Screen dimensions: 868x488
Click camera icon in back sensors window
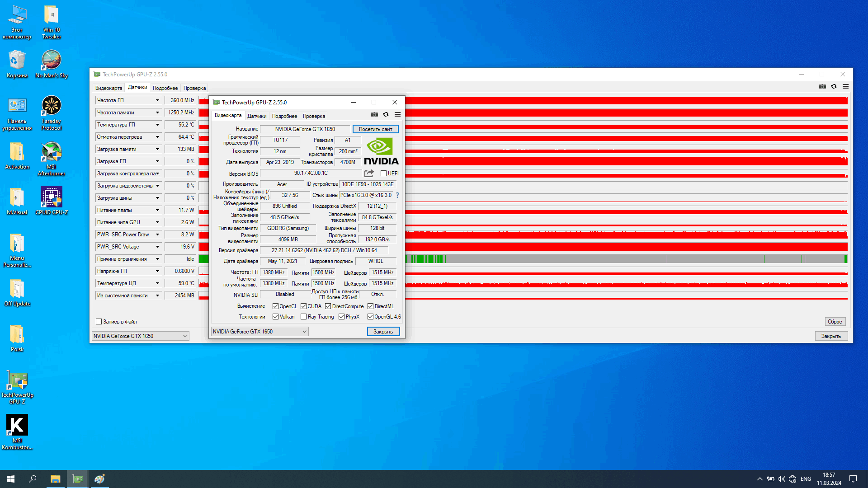click(822, 86)
